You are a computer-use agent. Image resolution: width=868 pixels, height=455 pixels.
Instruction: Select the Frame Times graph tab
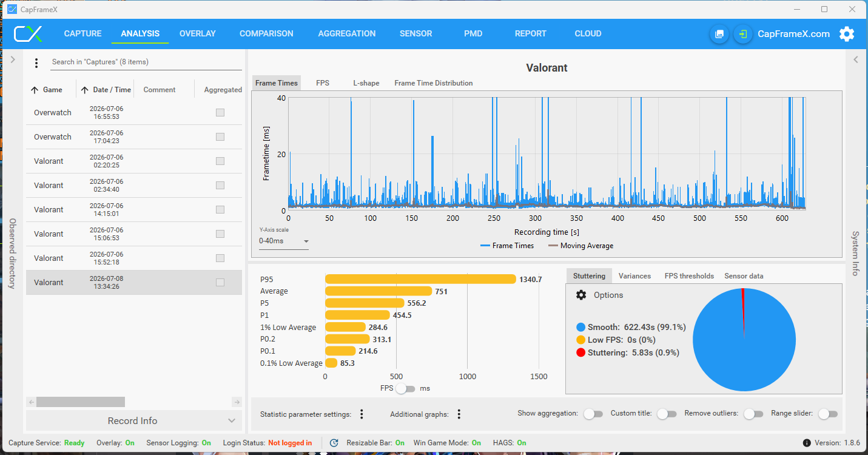click(x=277, y=83)
